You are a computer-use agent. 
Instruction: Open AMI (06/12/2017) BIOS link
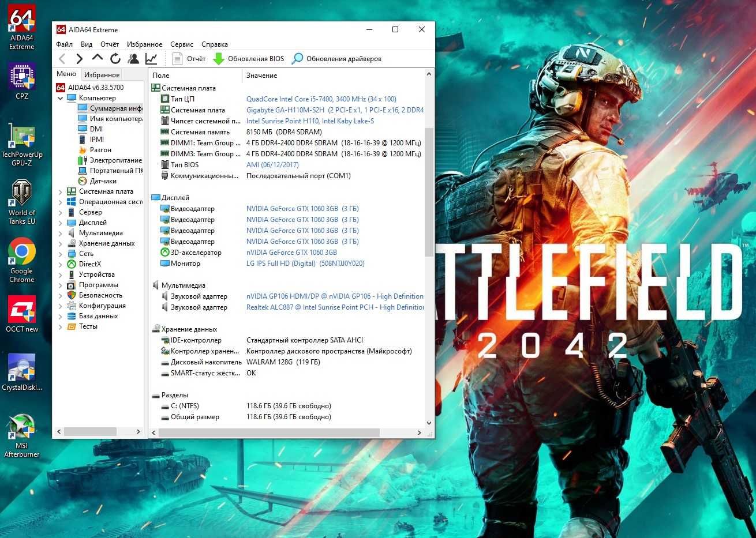(x=272, y=165)
